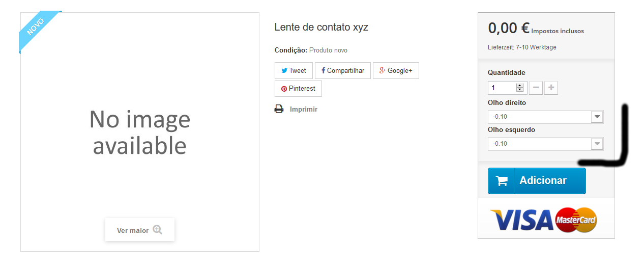Decrease quantity with the minus button

tap(536, 88)
